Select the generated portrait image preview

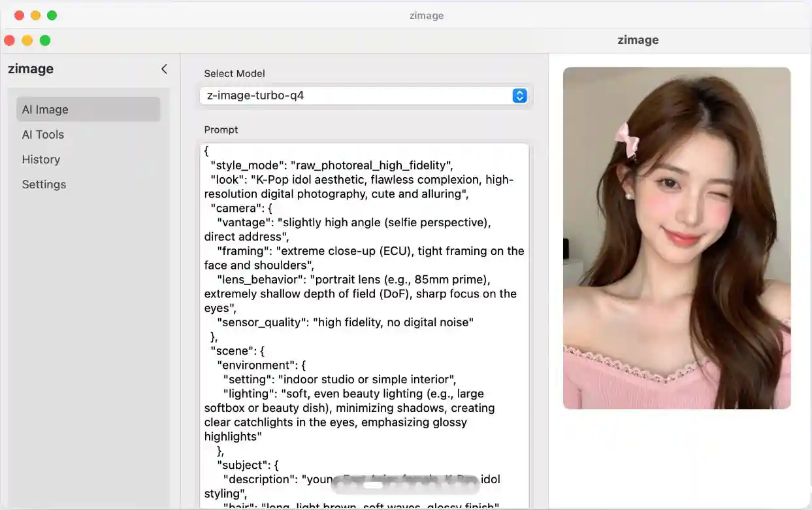tap(677, 238)
